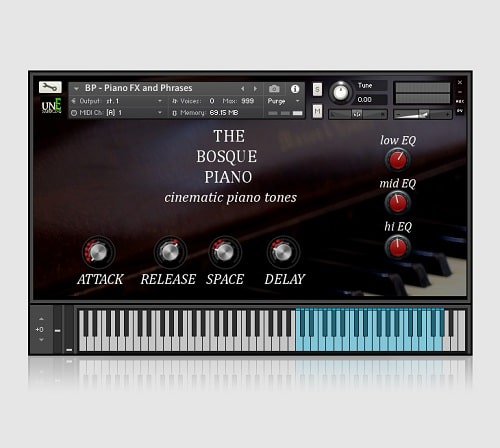Click the Max voices 999 field
Screen dimensions: 500x448
click(x=247, y=101)
